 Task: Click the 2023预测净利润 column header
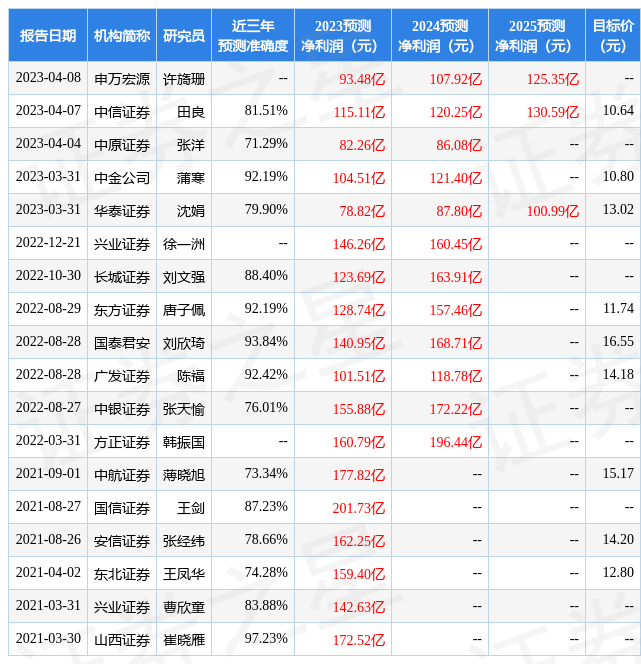point(342,36)
